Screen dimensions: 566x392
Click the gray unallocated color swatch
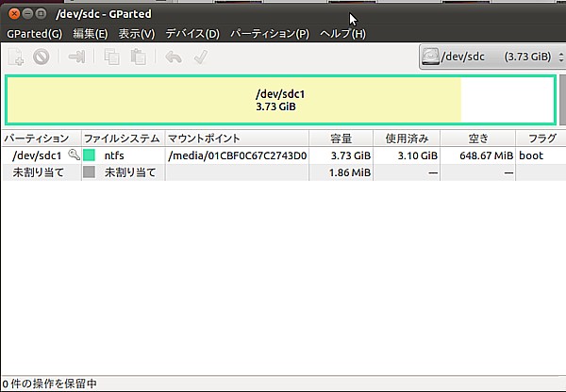pos(89,172)
